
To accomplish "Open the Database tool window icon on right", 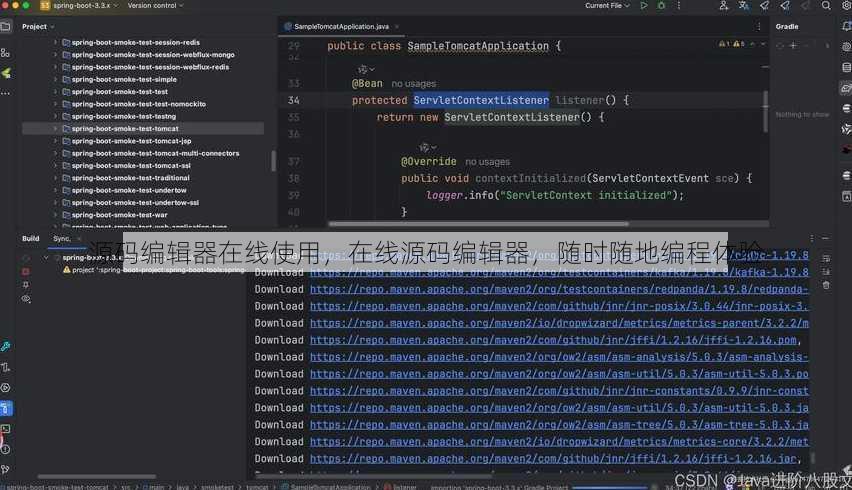I will (x=846, y=67).
